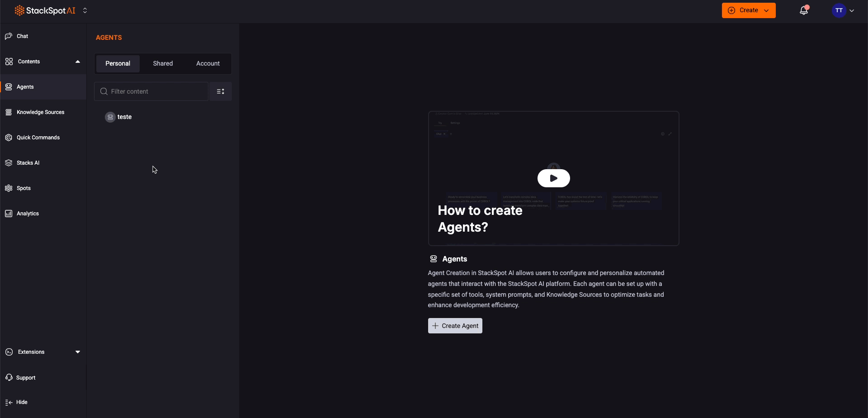Image resolution: width=868 pixels, height=418 pixels.
Task: Open the Spots section icon
Action: (9, 188)
